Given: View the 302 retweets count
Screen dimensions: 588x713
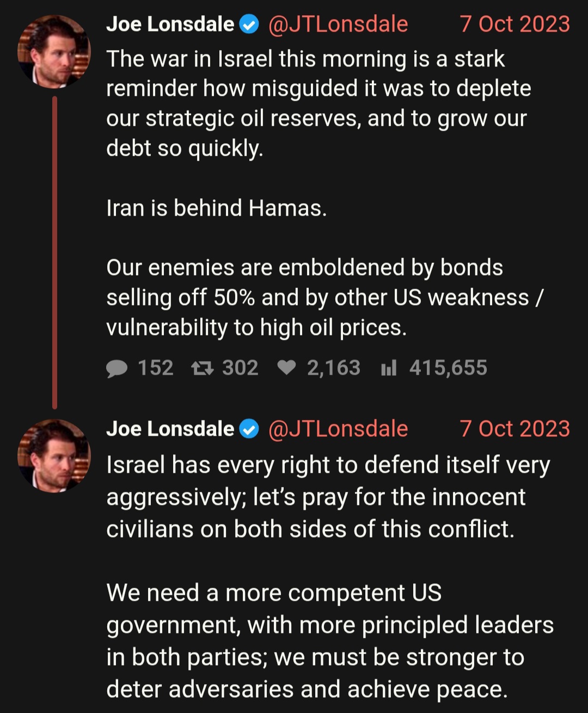Looking at the screenshot, I should (240, 368).
